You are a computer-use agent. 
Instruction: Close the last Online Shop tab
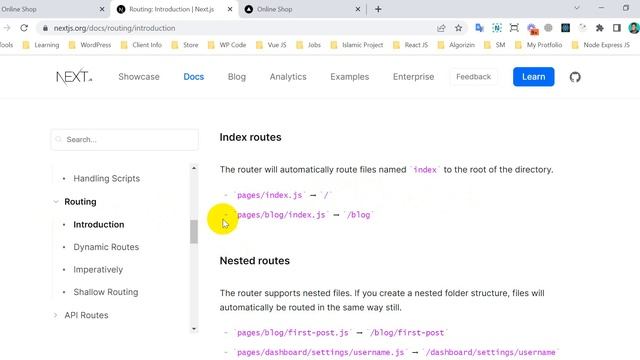pyautogui.click(x=358, y=9)
